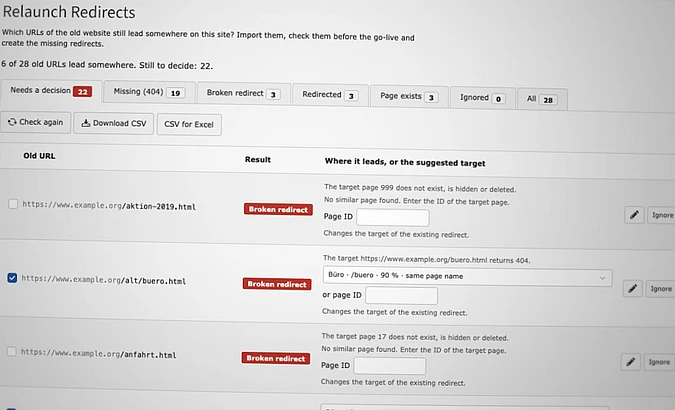Click the Relaunch Redirects heading

coord(69,12)
